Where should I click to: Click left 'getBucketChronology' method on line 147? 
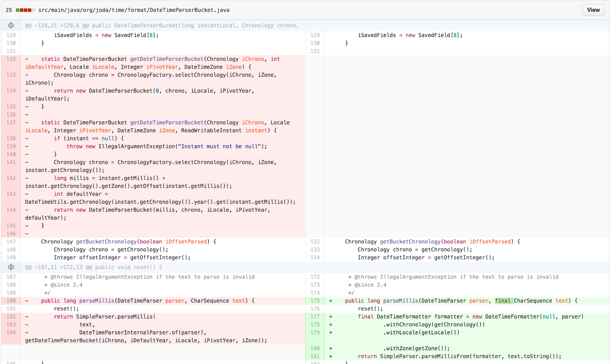pyautogui.click(x=106, y=242)
